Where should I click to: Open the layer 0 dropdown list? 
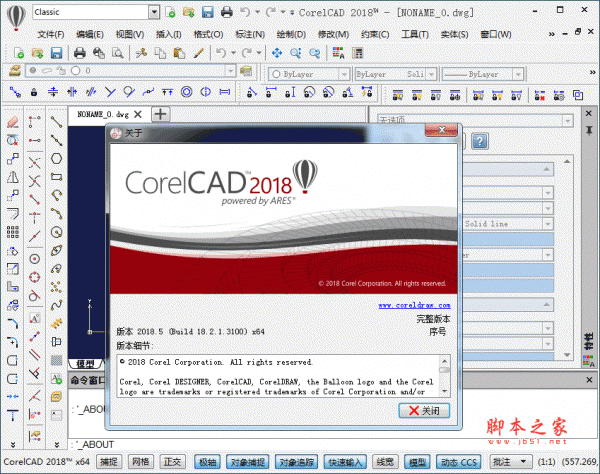pyautogui.click(x=230, y=71)
